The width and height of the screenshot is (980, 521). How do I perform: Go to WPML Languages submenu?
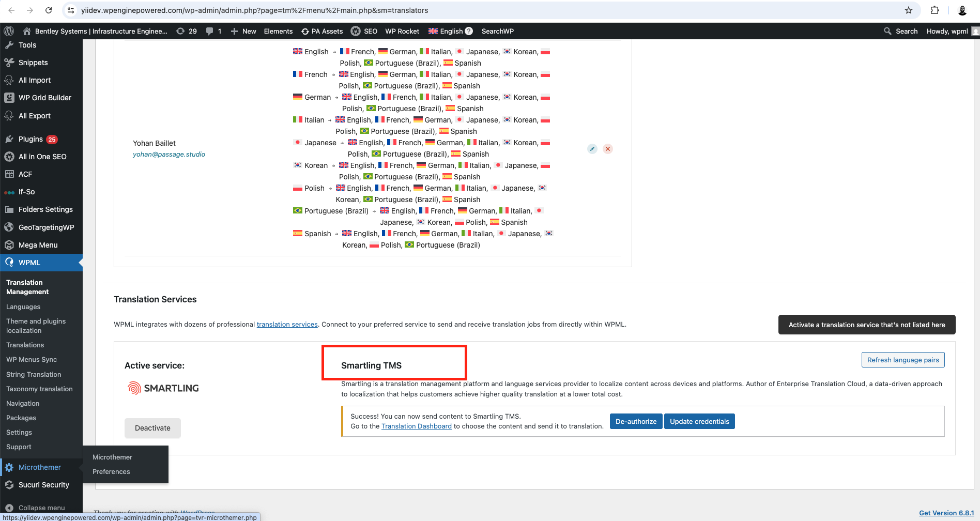click(x=23, y=307)
